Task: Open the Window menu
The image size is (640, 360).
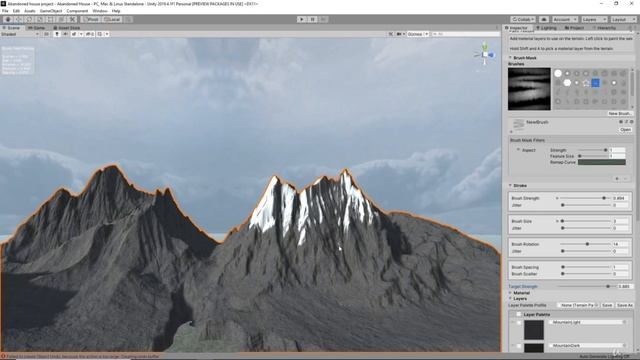Action: click(x=100, y=11)
